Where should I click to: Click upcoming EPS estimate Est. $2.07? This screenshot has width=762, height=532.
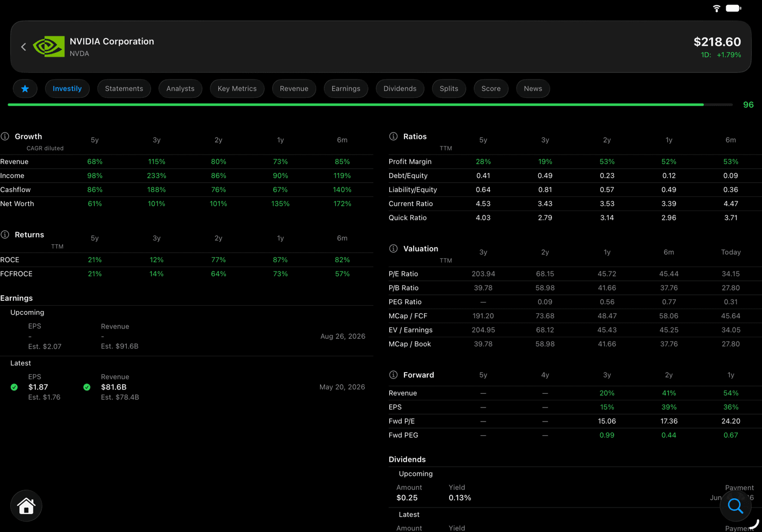[x=45, y=347]
